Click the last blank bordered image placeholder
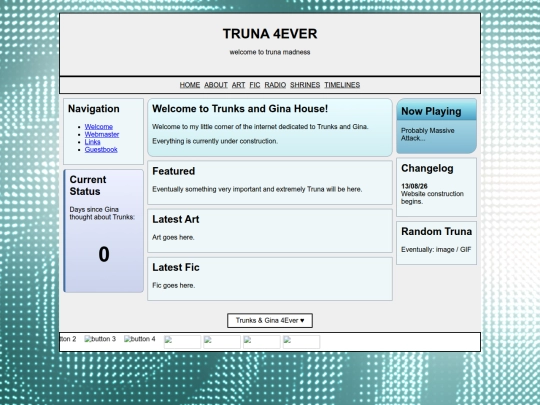 [301, 342]
